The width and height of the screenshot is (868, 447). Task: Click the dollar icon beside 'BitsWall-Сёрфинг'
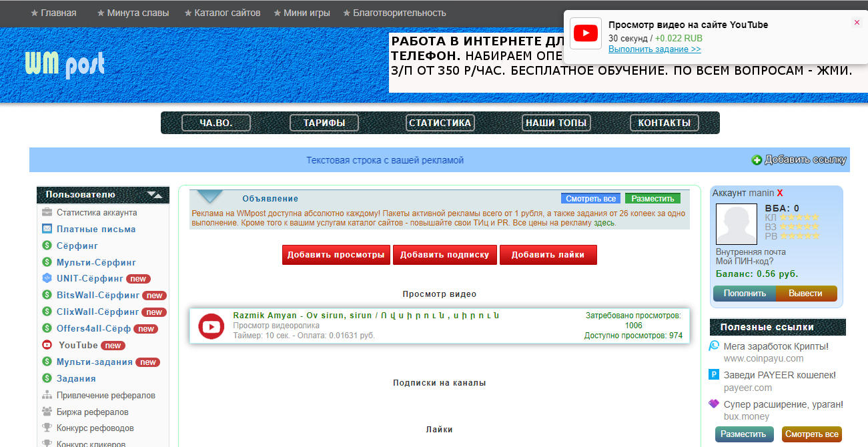pyautogui.click(x=47, y=295)
